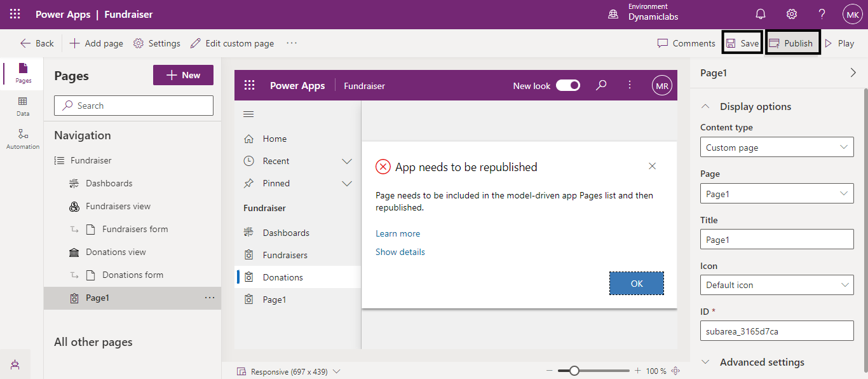This screenshot has height=379, width=868.
Task: Click the Title input field
Action: [776, 240]
